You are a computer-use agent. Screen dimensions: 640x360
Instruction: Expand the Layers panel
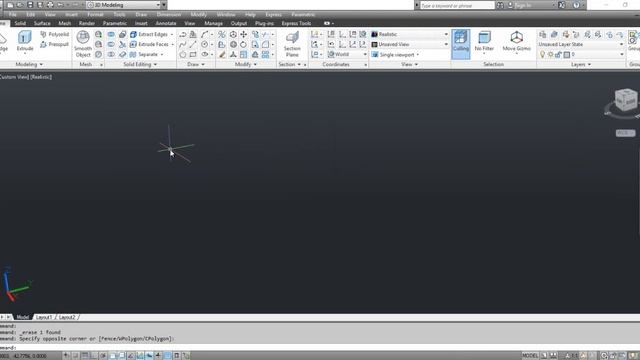click(x=581, y=64)
